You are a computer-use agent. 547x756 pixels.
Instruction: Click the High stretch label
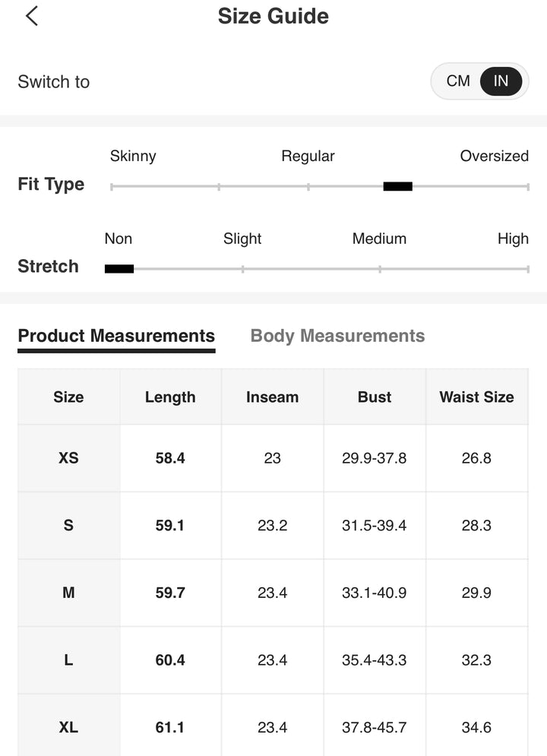point(513,239)
